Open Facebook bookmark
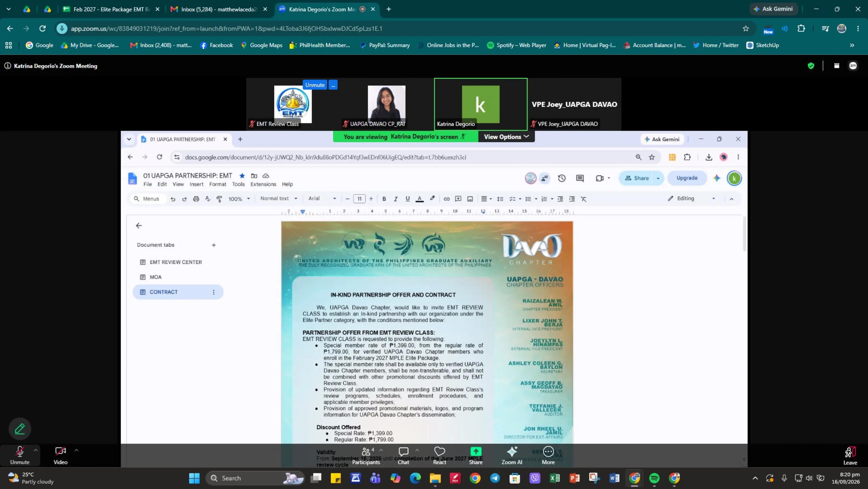 pos(217,45)
